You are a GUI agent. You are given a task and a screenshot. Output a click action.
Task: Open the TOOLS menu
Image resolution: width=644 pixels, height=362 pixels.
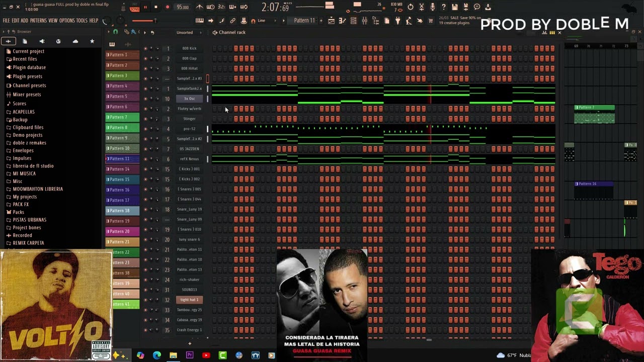pyautogui.click(x=82, y=21)
